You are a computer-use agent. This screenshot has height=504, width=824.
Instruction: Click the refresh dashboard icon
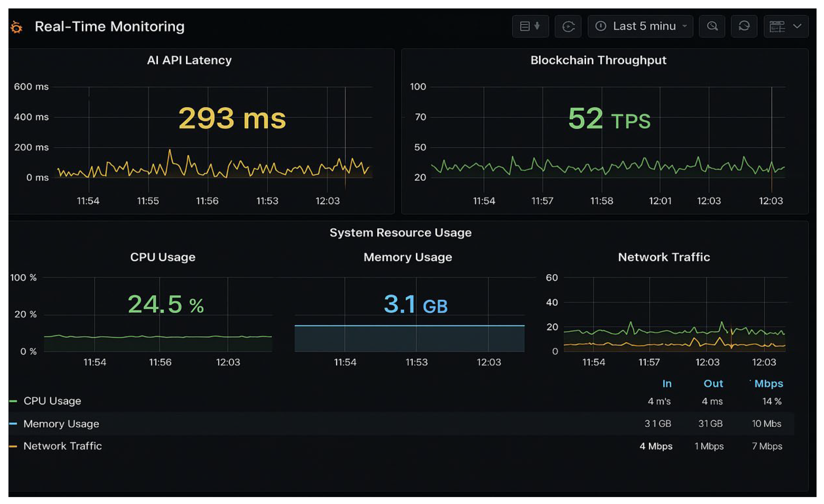pyautogui.click(x=568, y=26)
